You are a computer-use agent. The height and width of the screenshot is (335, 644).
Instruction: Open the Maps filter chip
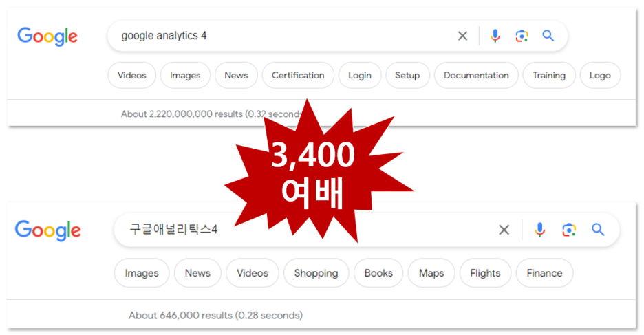pos(431,273)
